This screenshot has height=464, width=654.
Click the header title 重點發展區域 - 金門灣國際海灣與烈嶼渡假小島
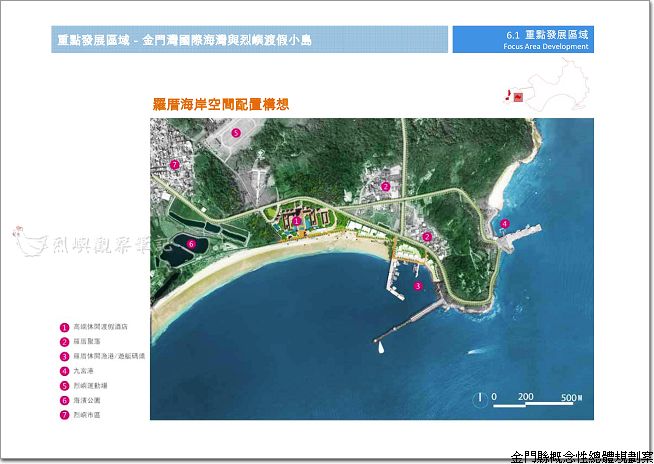185,40
